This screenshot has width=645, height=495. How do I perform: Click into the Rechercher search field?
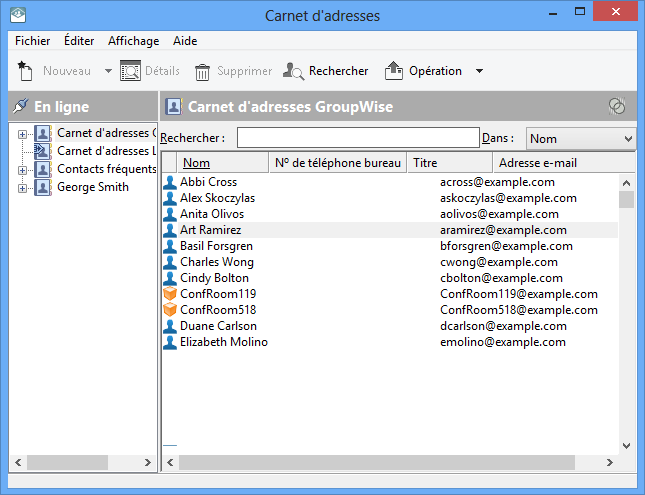pos(358,137)
